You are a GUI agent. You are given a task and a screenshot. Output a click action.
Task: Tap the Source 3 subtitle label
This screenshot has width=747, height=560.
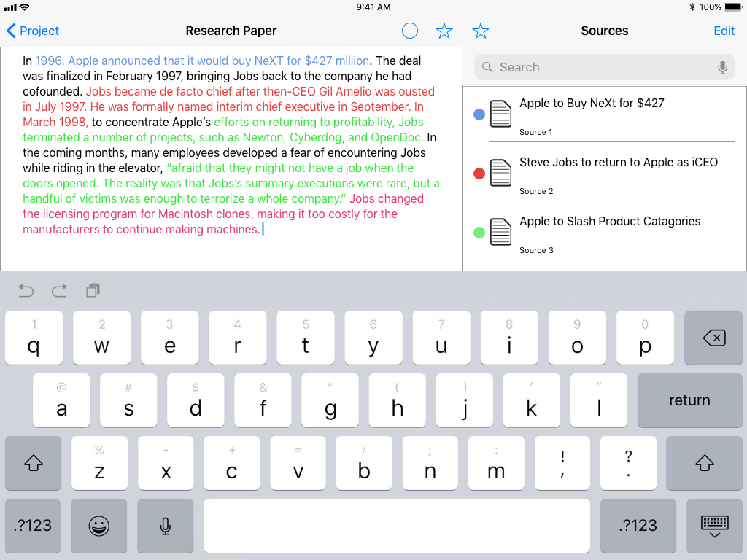click(536, 251)
